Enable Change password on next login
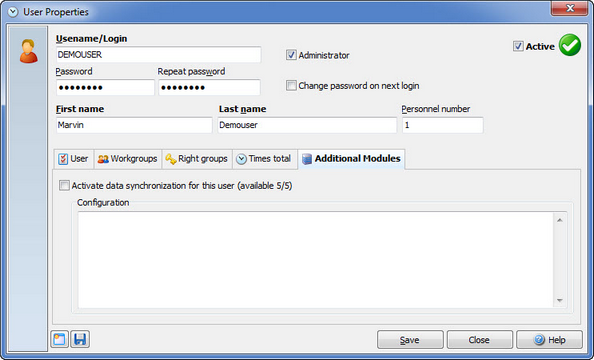 291,86
